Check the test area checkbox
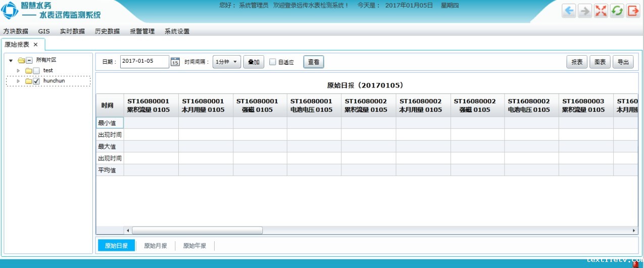644x268 pixels. click(36, 71)
